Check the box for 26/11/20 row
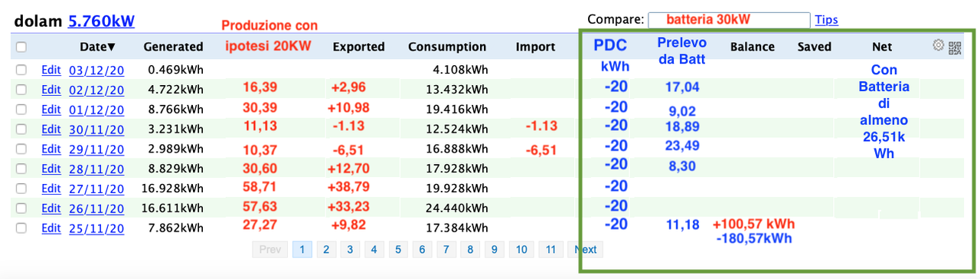Image resolution: width=980 pixels, height=279 pixels. pos(21,208)
